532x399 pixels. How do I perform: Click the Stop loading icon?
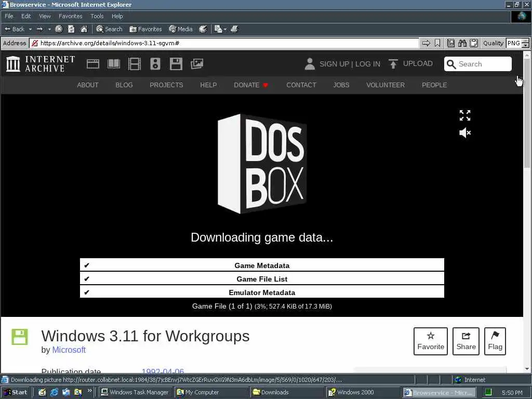point(59,29)
